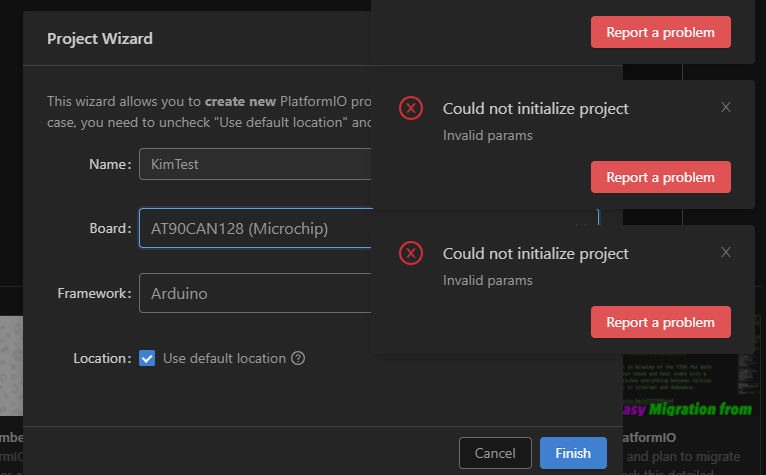Uncheck the Use default location checkbox
The image size is (766, 475).
coord(147,358)
